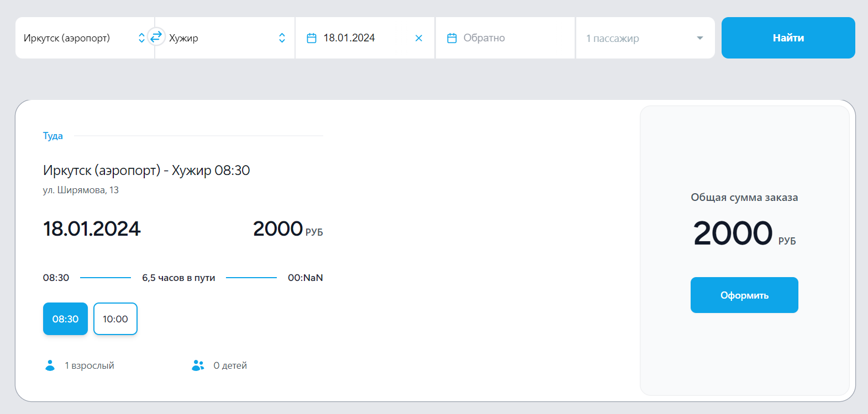Screen dimensions: 868x414
Task: Select the 08:30 departure time
Action: 65,319
